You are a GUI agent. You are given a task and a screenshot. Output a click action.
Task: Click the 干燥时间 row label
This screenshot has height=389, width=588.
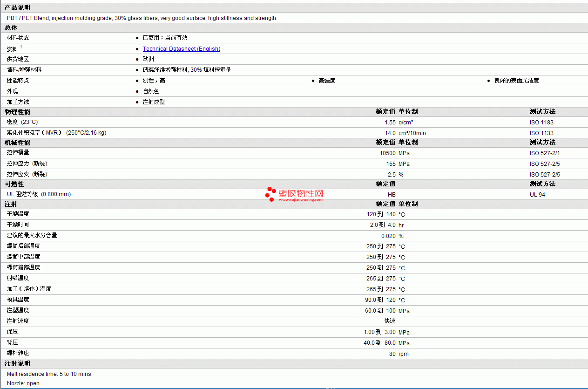click(18, 225)
